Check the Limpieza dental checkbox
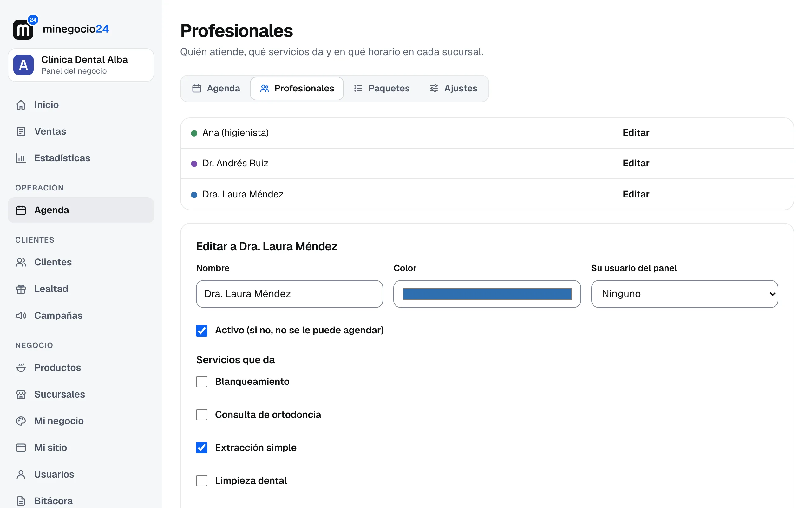 (x=202, y=481)
